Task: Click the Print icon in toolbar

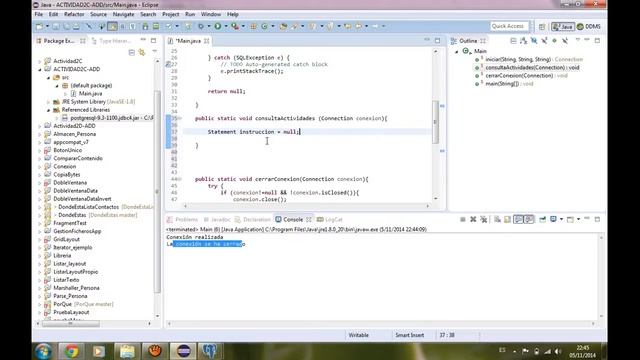Action: pyautogui.click(x=76, y=26)
